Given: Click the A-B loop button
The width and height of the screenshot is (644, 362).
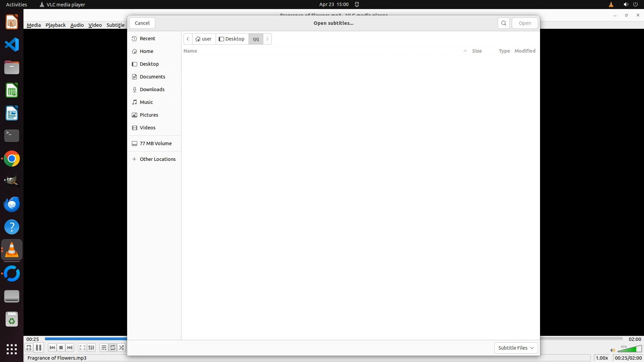Looking at the screenshot, I should 29,348.
